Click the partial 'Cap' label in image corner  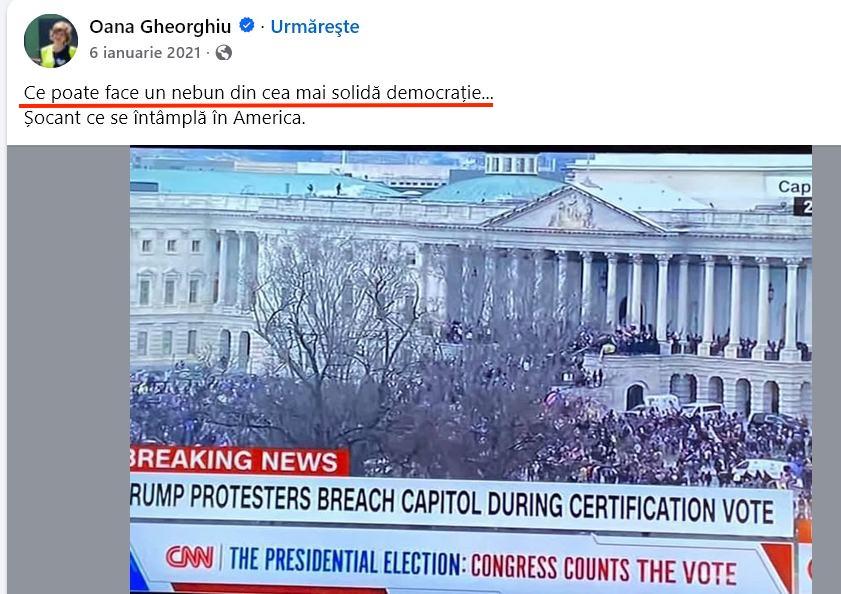coord(794,186)
